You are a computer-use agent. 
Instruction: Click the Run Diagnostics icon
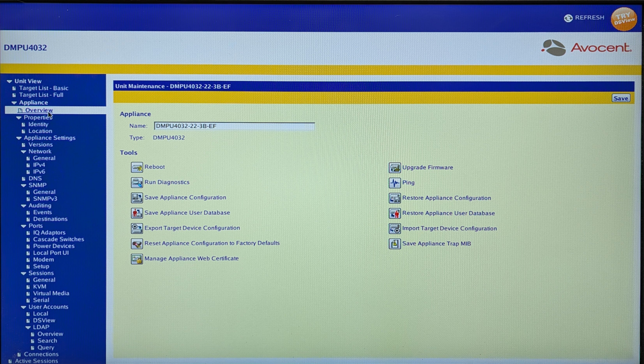click(137, 183)
